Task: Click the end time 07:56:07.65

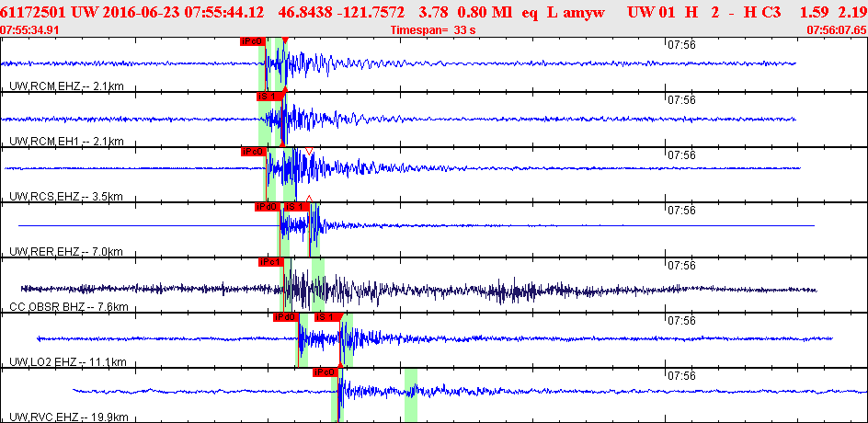Action: coord(837,30)
